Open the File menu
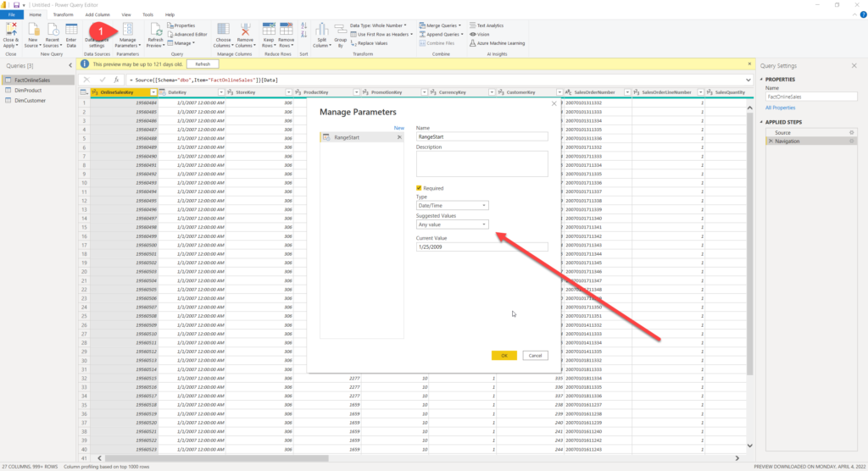 point(12,15)
